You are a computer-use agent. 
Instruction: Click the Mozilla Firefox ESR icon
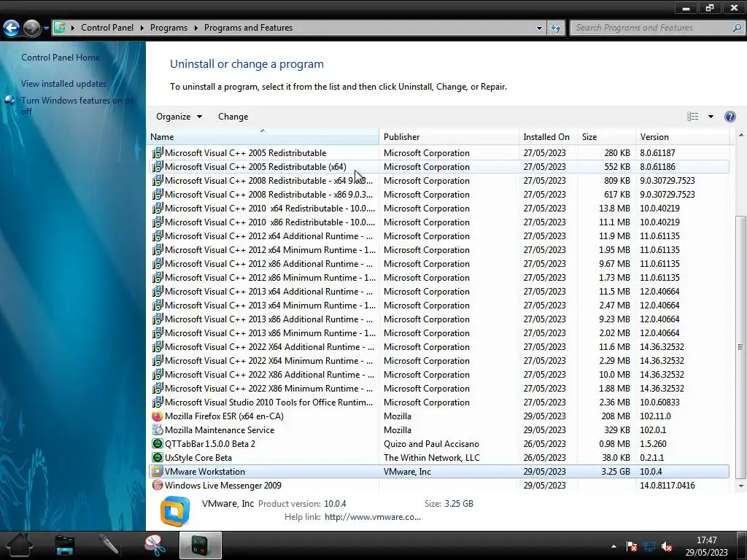[x=158, y=416]
